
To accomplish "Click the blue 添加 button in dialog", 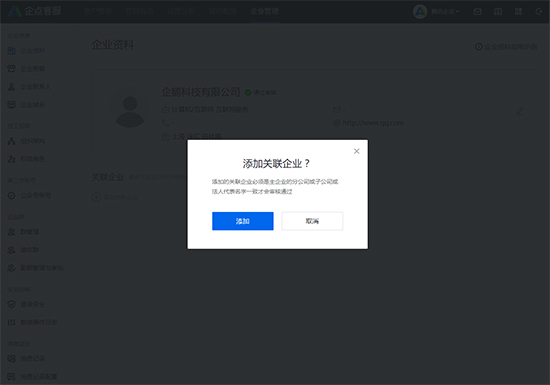I will [242, 221].
